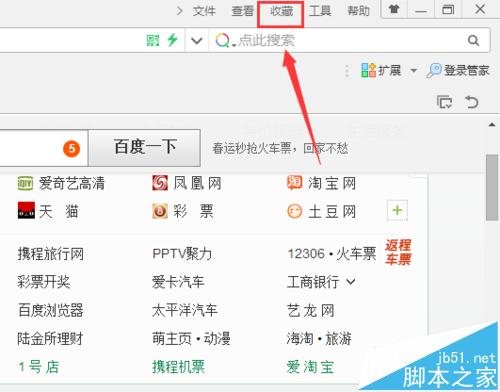Click the toolbar grip dots handle
Image resolution: width=500 pixels, height=392 pixels.
[347, 71]
